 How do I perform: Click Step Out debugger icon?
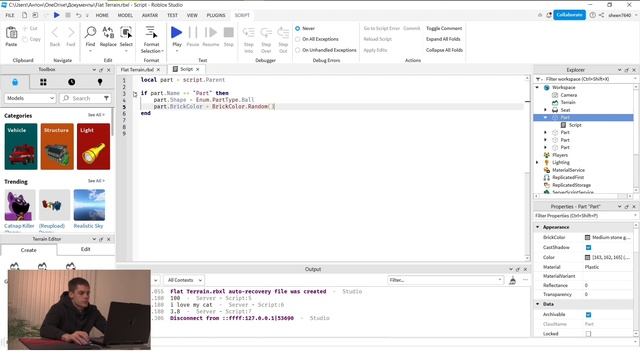coord(283,33)
